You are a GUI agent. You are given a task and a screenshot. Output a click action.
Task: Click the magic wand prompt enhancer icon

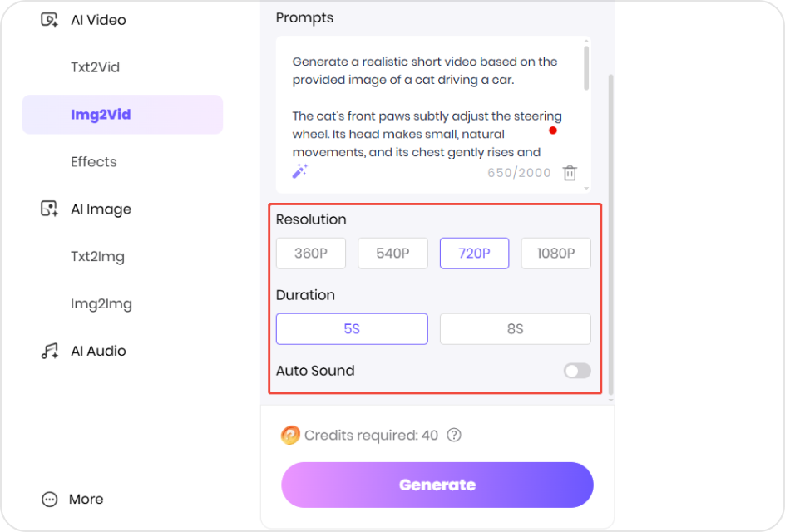coord(300,170)
